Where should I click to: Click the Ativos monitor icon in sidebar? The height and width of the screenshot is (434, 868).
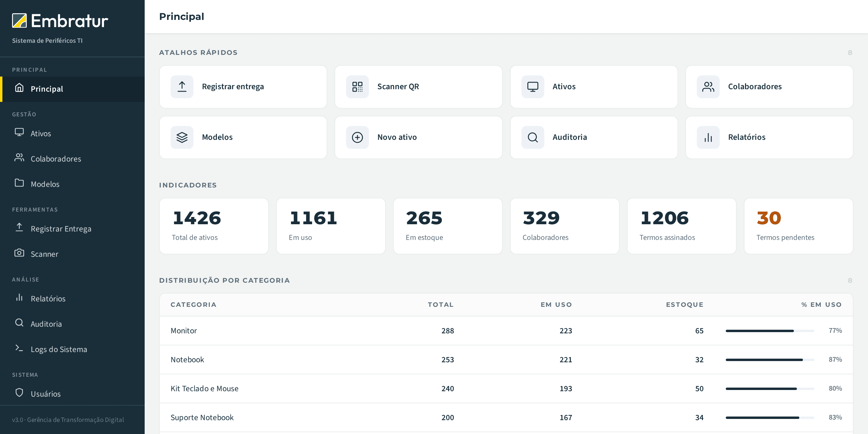(x=19, y=132)
